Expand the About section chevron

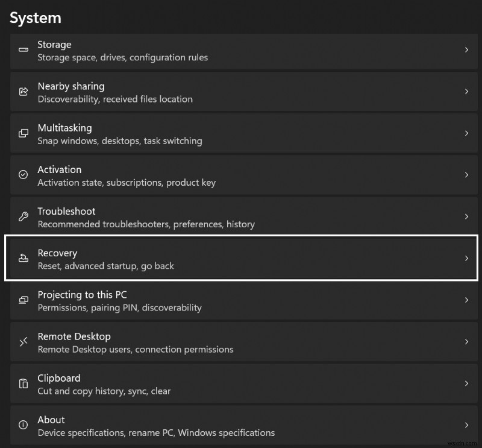coord(467,425)
